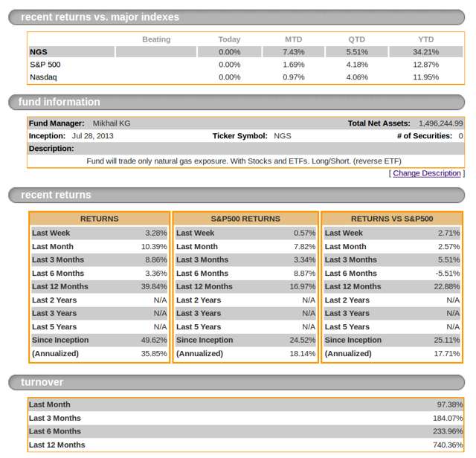
Task: Click Returns vs S&P500 Since Inception 25.11%
Action: click(446, 341)
